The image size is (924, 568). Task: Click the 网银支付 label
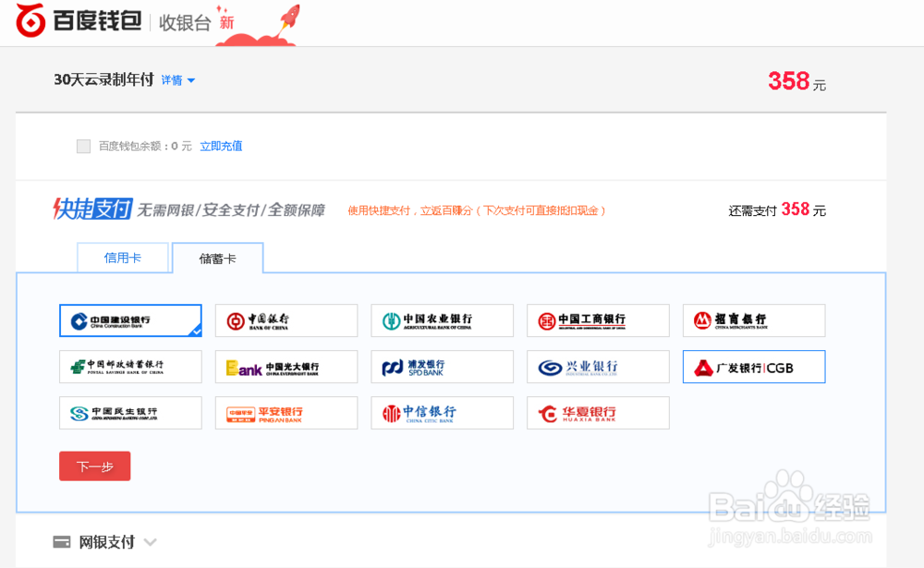point(106,542)
